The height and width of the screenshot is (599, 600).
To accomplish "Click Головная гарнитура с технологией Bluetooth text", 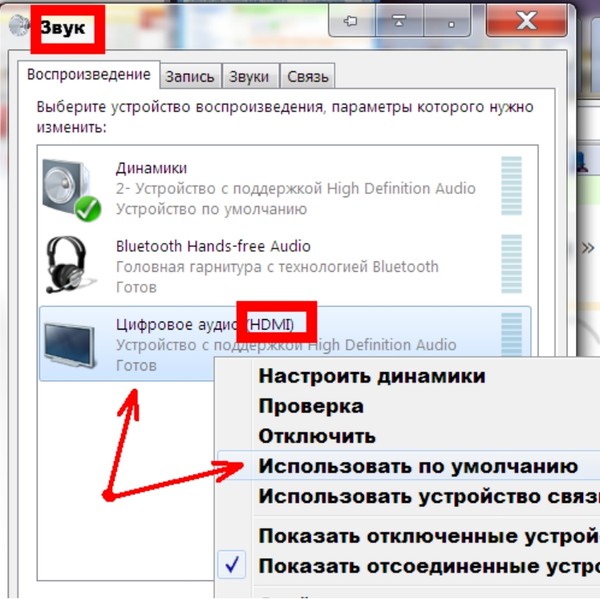I will point(277,266).
